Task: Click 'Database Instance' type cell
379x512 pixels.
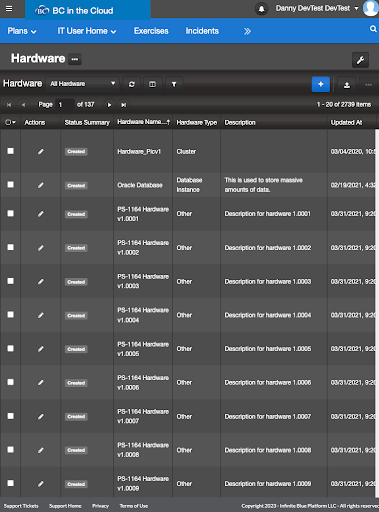Action: click(189, 185)
